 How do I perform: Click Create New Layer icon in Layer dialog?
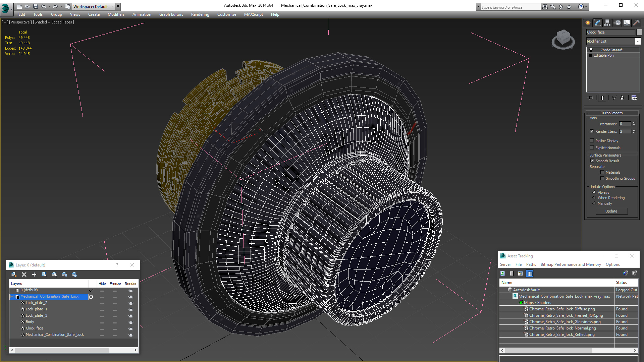click(x=14, y=275)
